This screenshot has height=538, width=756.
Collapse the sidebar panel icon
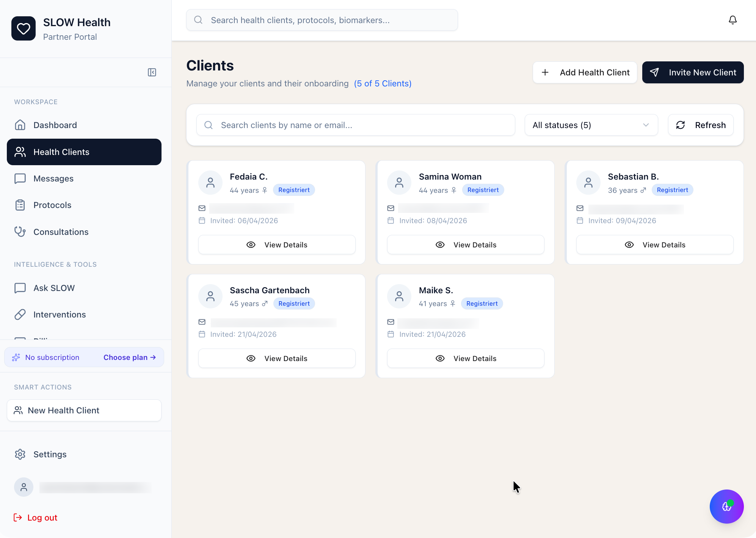click(152, 72)
